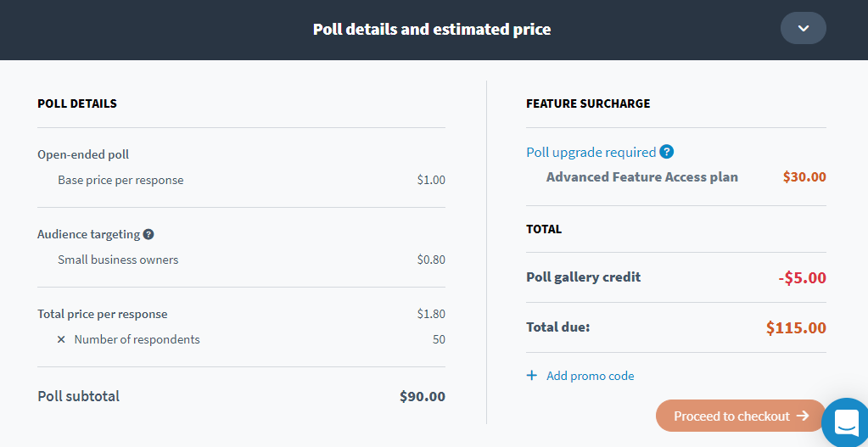Click the plus icon beside Add promo code
The height and width of the screenshot is (447, 868).
point(531,376)
